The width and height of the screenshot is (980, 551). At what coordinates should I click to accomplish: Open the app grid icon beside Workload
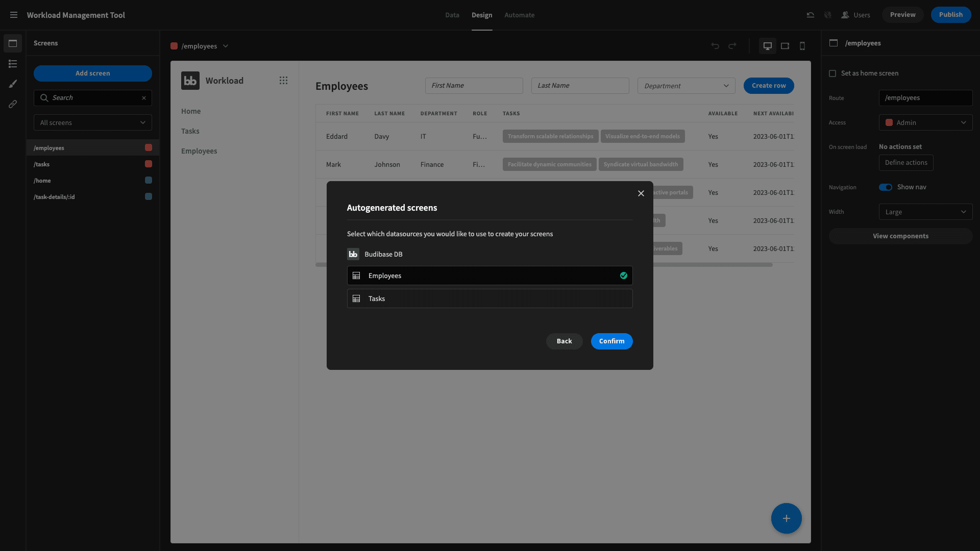[283, 81]
